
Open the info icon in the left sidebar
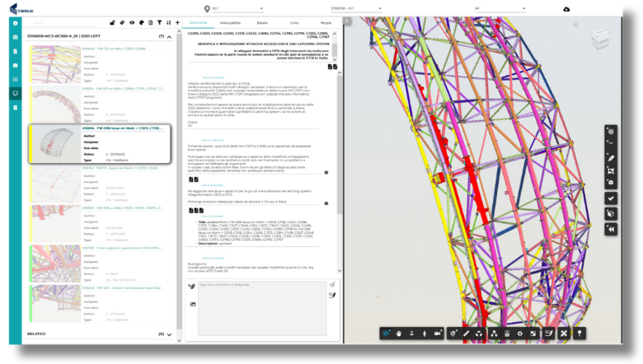[15, 23]
